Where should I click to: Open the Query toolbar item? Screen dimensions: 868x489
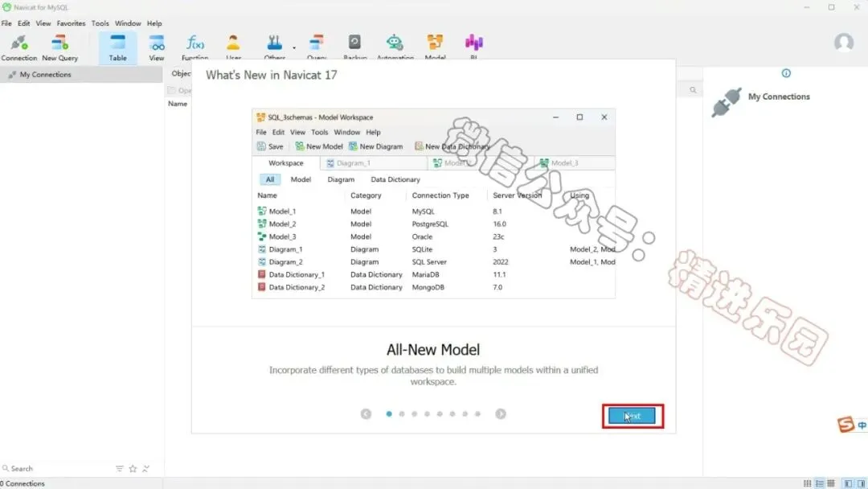click(317, 47)
